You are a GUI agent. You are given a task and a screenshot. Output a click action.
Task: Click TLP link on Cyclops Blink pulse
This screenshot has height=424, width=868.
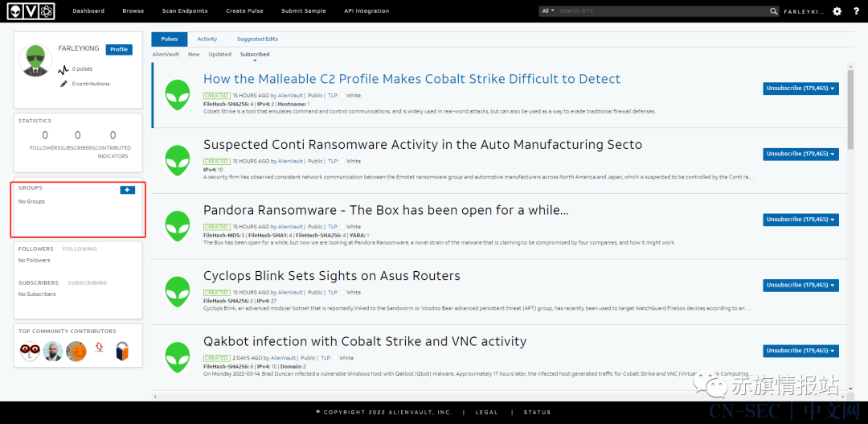point(333,293)
